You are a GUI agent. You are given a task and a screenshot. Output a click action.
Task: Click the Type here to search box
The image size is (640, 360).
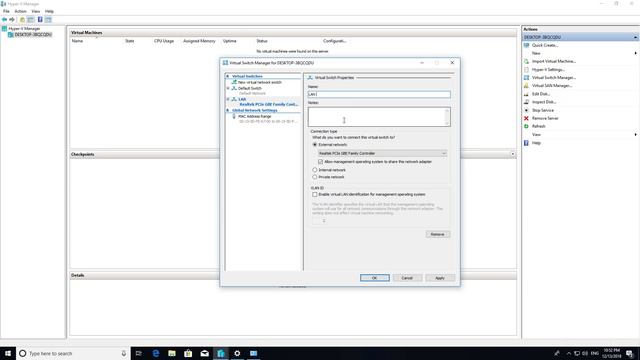pyautogui.click(x=73, y=353)
